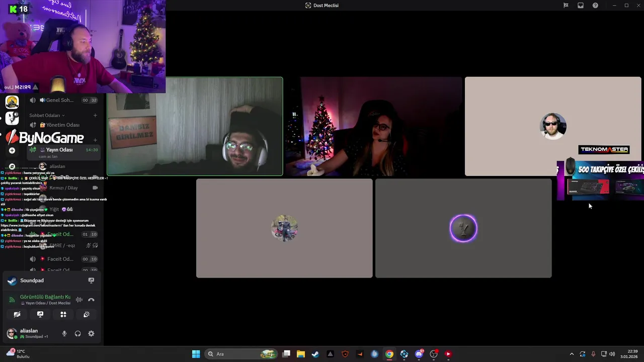Screen dimensions: 644x362
Task: Focus the sunglasses avatar participant tile
Action: click(x=553, y=126)
